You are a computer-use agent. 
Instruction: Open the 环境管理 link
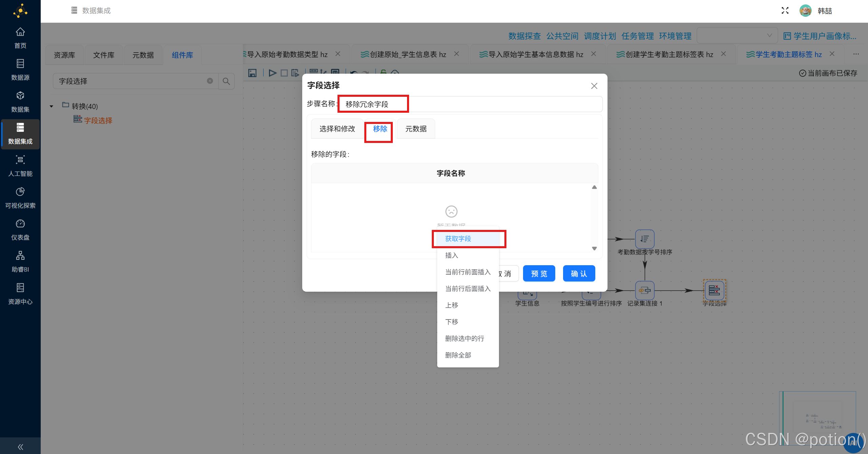[x=675, y=36]
